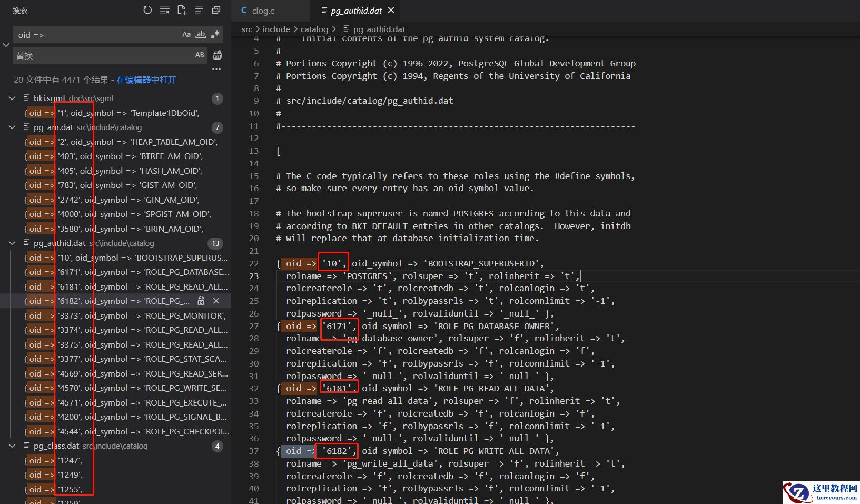Toggle Preserve Case in replace field
860x504 pixels.
click(200, 55)
